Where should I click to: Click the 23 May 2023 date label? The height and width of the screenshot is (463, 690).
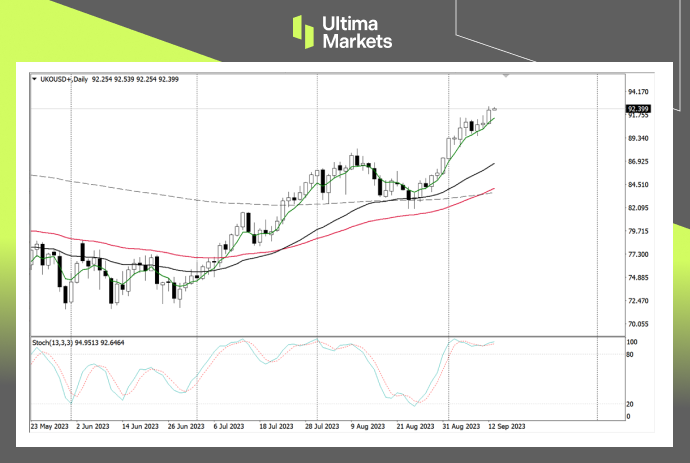coord(52,425)
